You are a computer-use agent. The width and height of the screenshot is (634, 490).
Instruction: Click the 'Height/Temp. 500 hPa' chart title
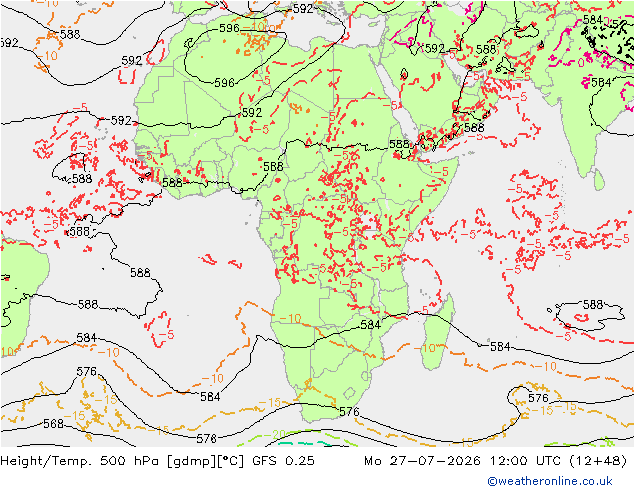82,461
